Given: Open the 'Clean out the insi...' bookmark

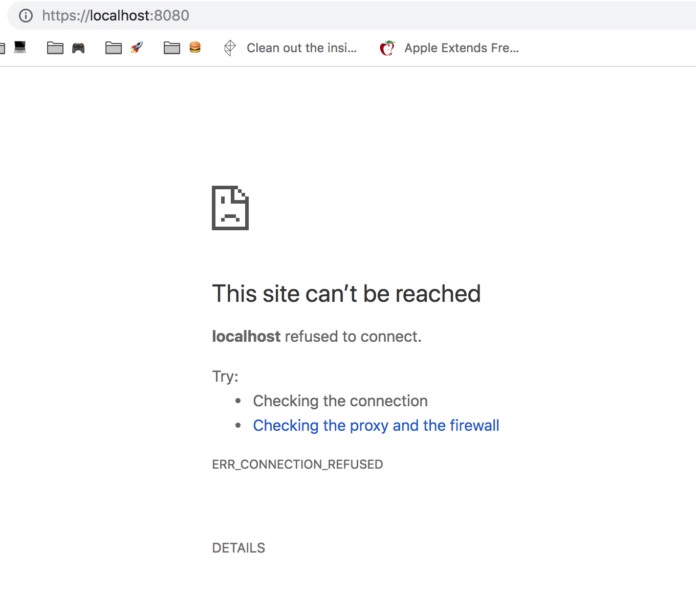Looking at the screenshot, I should pyautogui.click(x=302, y=48).
